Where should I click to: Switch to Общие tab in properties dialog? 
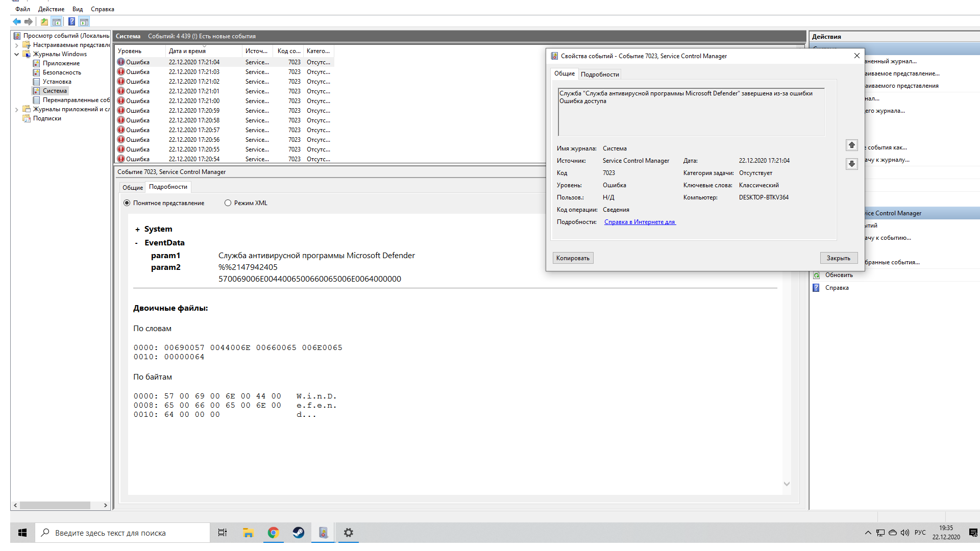click(565, 73)
